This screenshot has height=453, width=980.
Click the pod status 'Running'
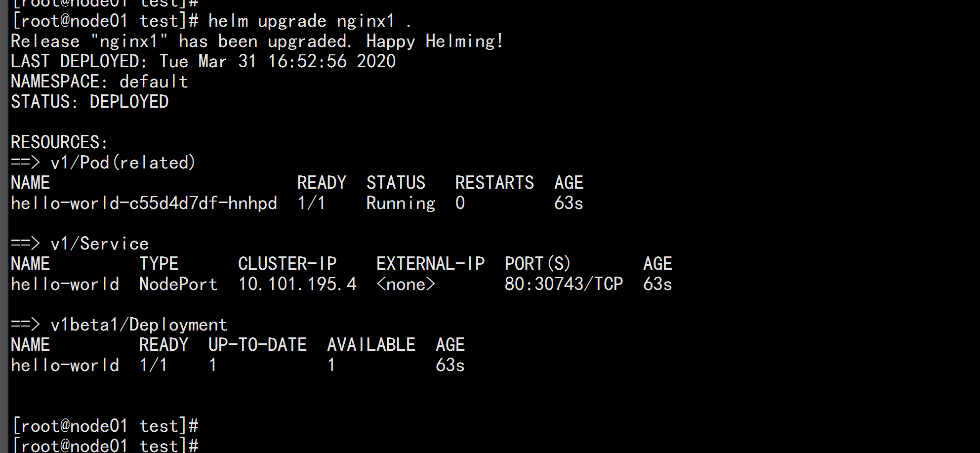401,203
